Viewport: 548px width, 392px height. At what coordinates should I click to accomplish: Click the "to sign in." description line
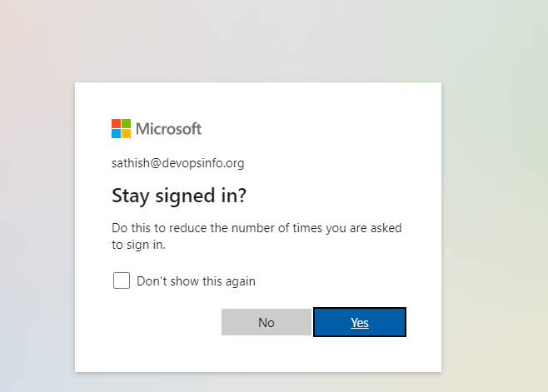139,245
